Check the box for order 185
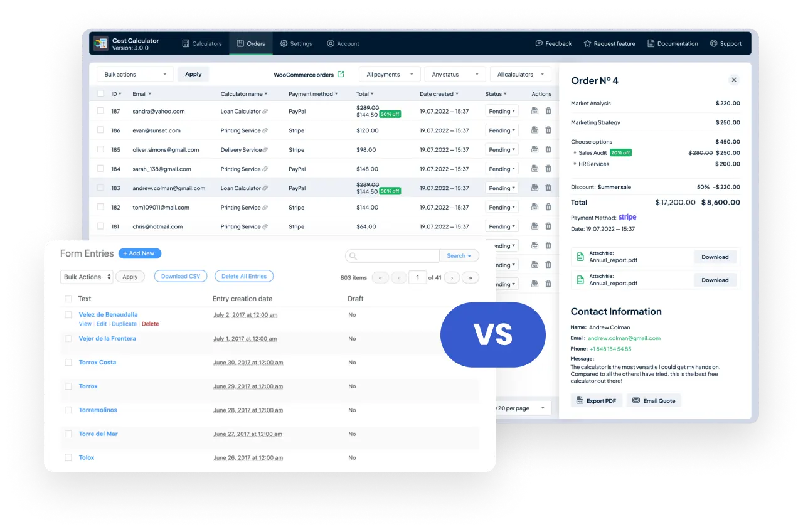 (100, 149)
